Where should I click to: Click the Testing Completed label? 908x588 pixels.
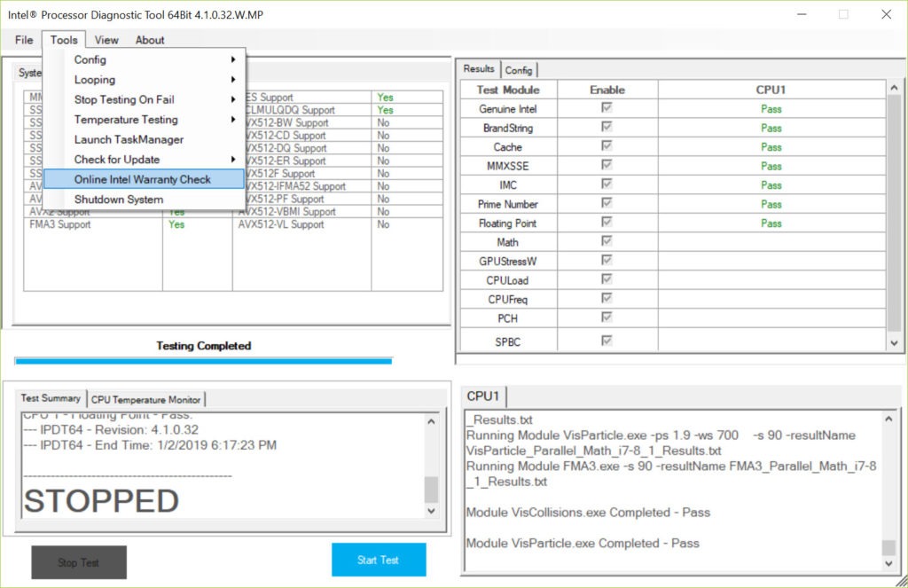coord(203,346)
